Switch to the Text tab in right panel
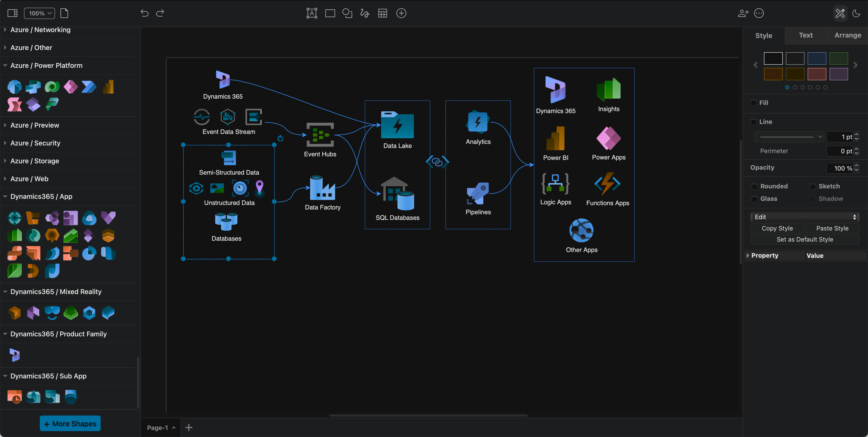868x437 pixels. tap(806, 35)
